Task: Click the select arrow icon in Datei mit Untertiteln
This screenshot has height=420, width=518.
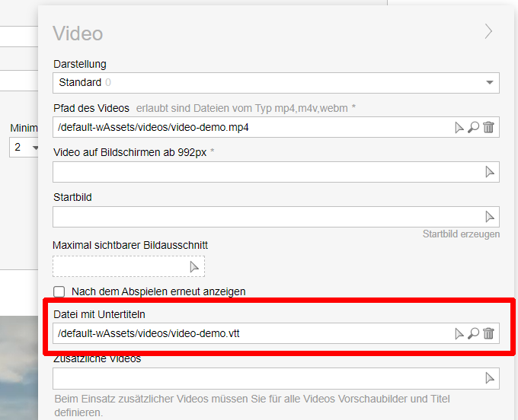Action: pyautogui.click(x=459, y=333)
